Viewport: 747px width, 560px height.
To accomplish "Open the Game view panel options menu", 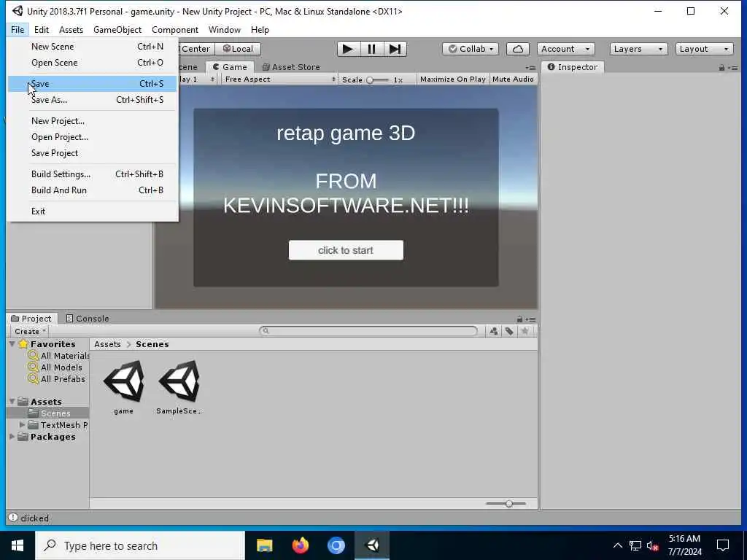I will (531, 68).
